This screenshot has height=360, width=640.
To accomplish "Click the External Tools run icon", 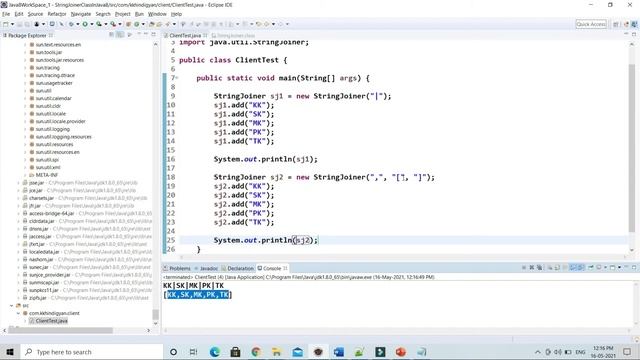I will 113,24.
